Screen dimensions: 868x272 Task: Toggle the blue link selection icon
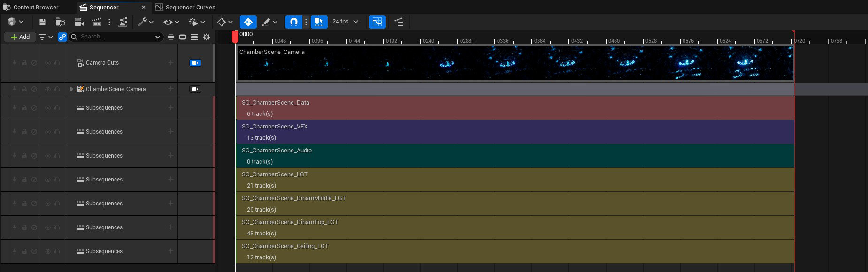click(62, 37)
